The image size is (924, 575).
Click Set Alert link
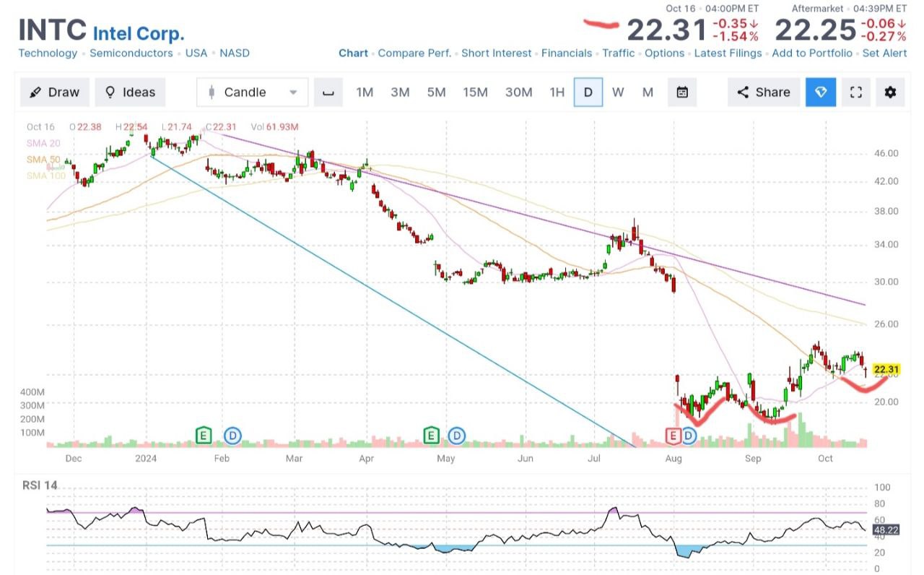[x=884, y=53]
